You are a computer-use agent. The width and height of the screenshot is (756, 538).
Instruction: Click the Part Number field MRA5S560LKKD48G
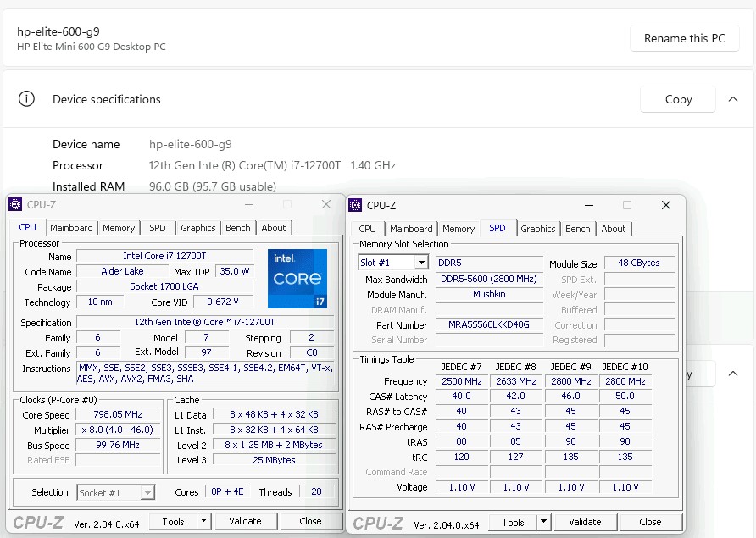pos(489,324)
